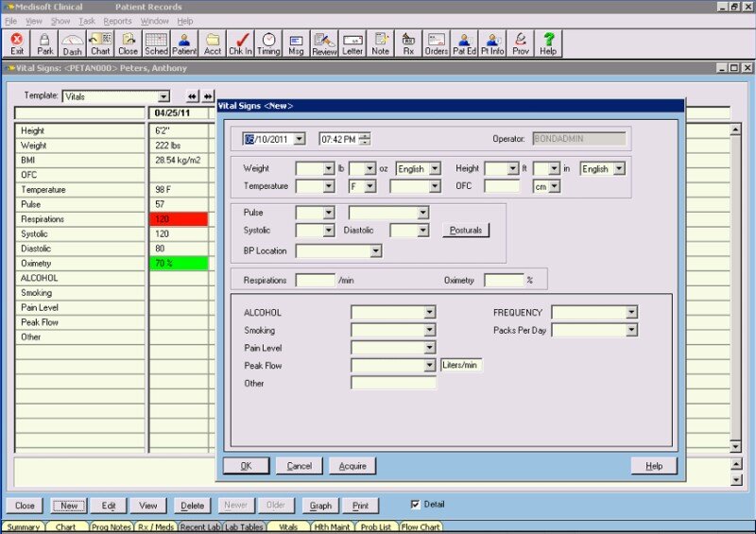Open the Rx prescription icon
Image resolution: width=756 pixels, height=534 pixels.
pyautogui.click(x=408, y=43)
